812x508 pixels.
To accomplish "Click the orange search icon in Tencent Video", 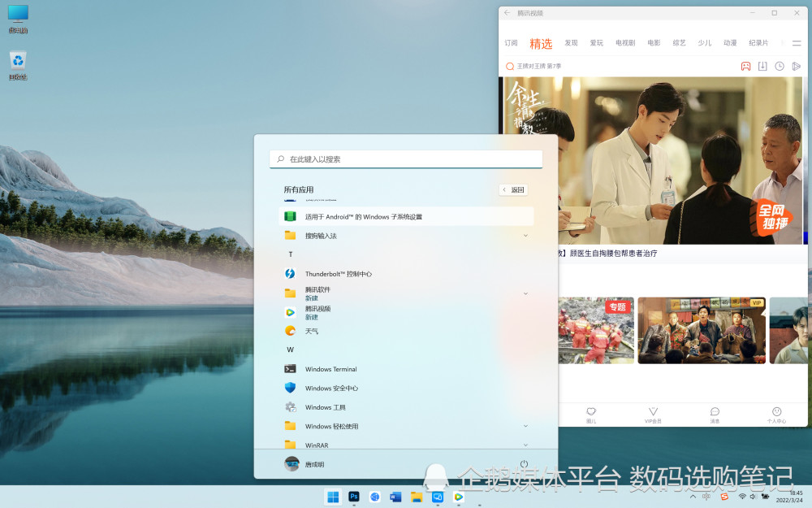I will click(510, 67).
